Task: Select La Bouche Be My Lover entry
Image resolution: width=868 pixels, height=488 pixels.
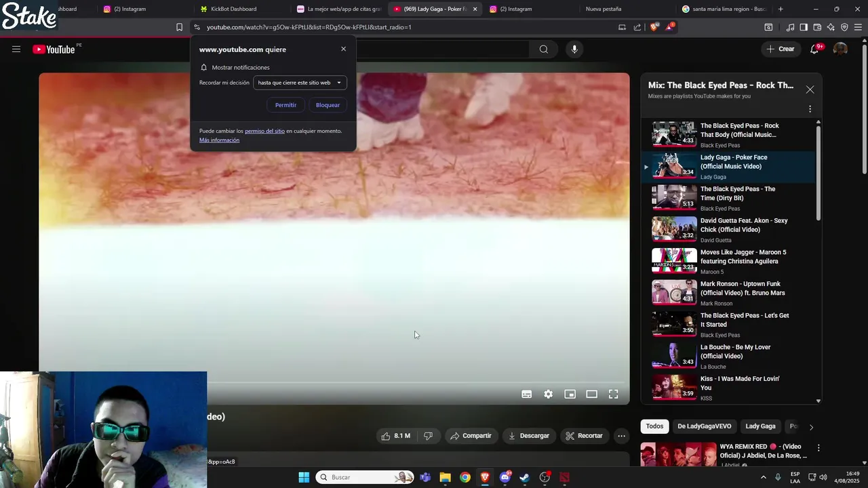Action: click(728, 357)
